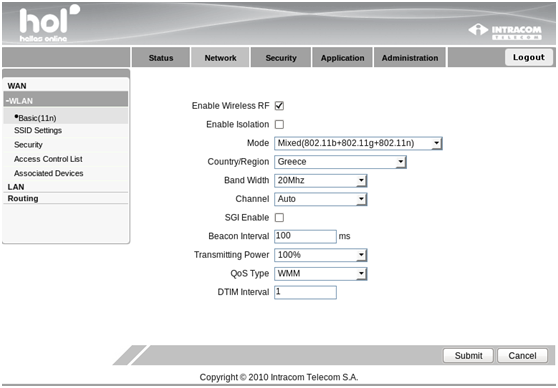Viewport: 558px width, 388px height.
Task: Open the Network tab
Action: pos(220,58)
